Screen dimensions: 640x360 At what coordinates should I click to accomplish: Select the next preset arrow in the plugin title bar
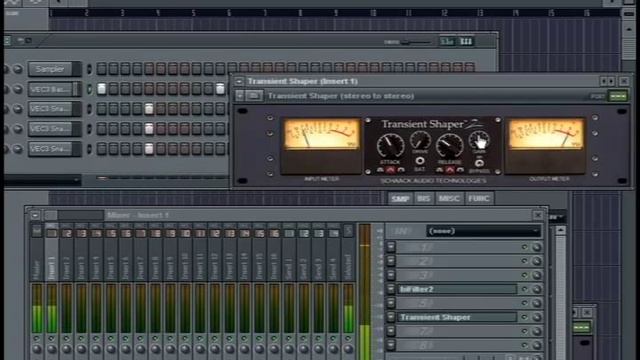611,81
